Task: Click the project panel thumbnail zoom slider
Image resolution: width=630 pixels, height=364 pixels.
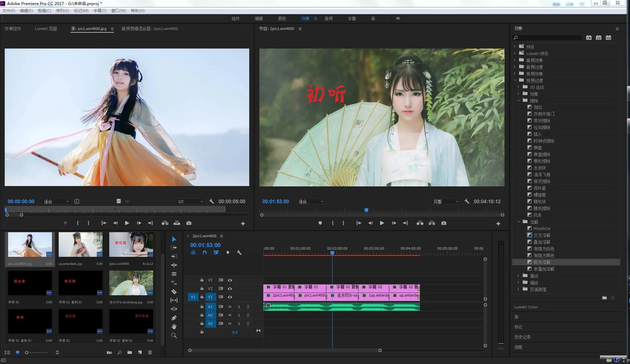Action: click(x=27, y=353)
